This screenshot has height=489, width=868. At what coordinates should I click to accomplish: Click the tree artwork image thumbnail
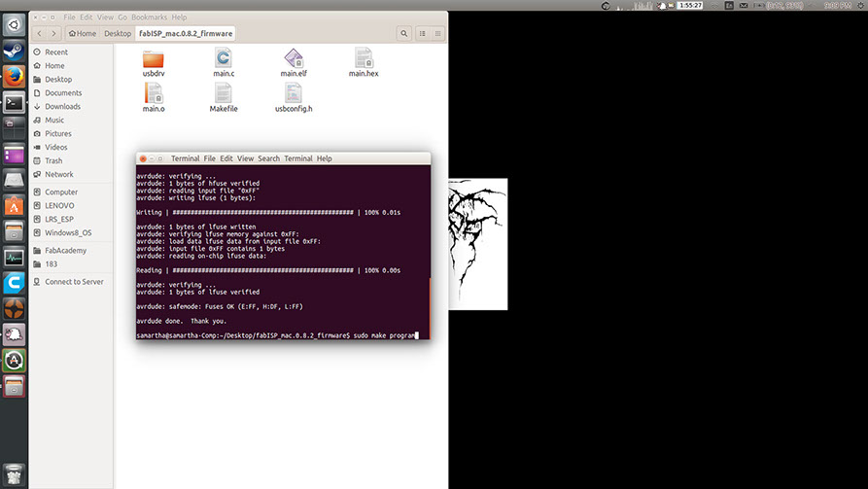coord(477,244)
